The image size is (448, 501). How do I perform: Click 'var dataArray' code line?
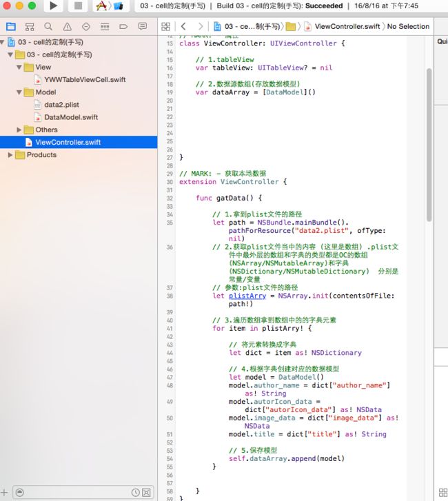coord(255,92)
